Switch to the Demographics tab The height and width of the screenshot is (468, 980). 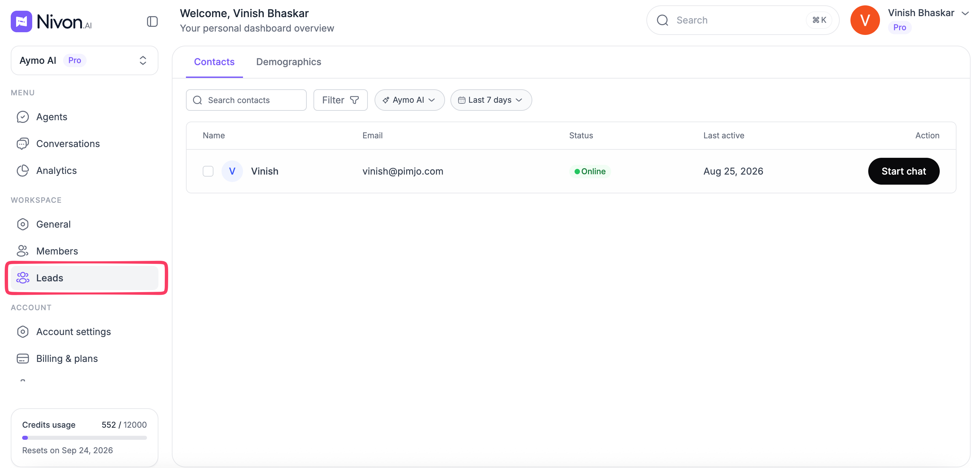coord(288,62)
